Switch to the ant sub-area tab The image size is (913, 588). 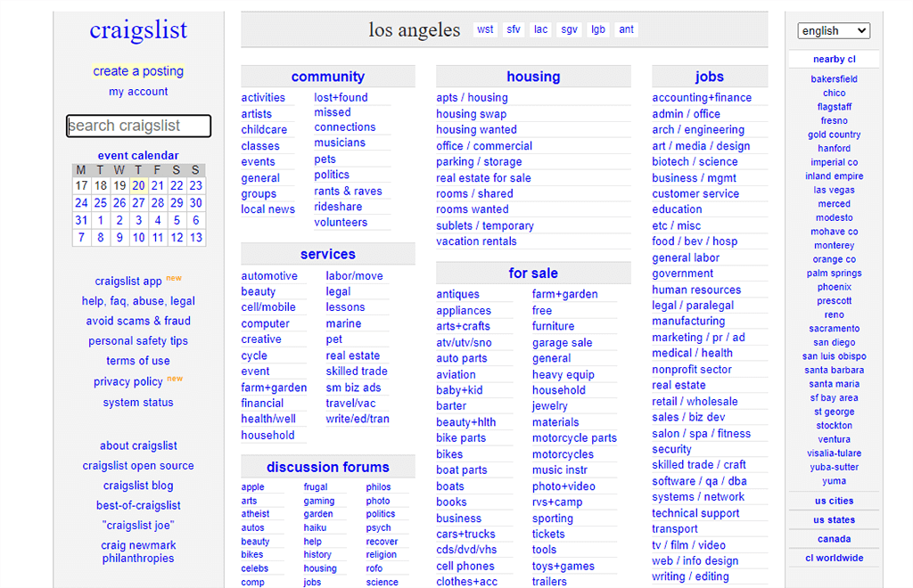pyautogui.click(x=626, y=29)
